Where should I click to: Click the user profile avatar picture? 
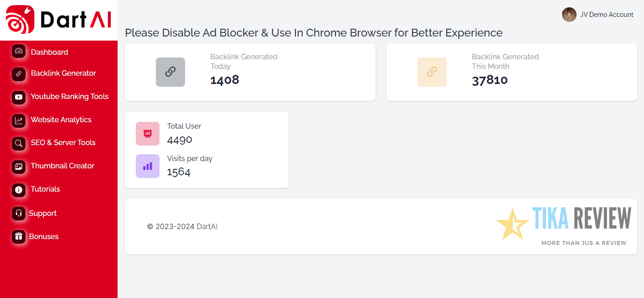(x=569, y=15)
